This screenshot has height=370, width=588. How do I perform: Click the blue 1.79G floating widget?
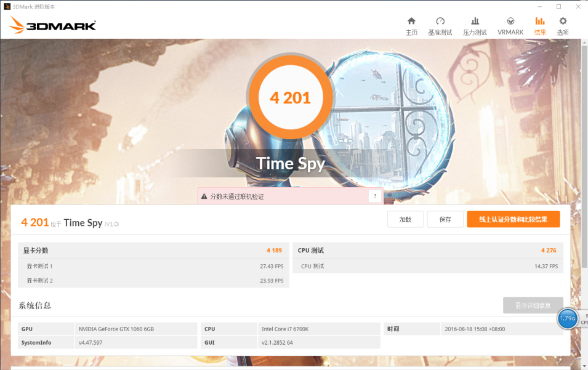[x=568, y=318]
